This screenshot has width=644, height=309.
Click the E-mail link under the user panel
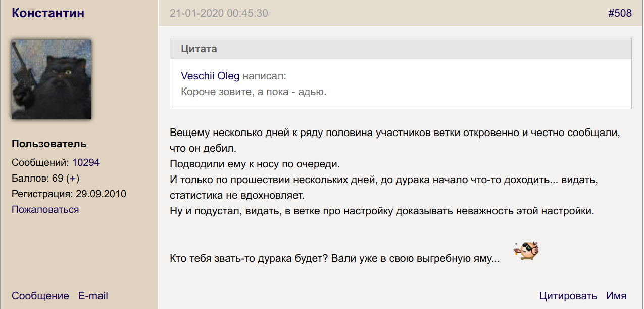(x=93, y=296)
